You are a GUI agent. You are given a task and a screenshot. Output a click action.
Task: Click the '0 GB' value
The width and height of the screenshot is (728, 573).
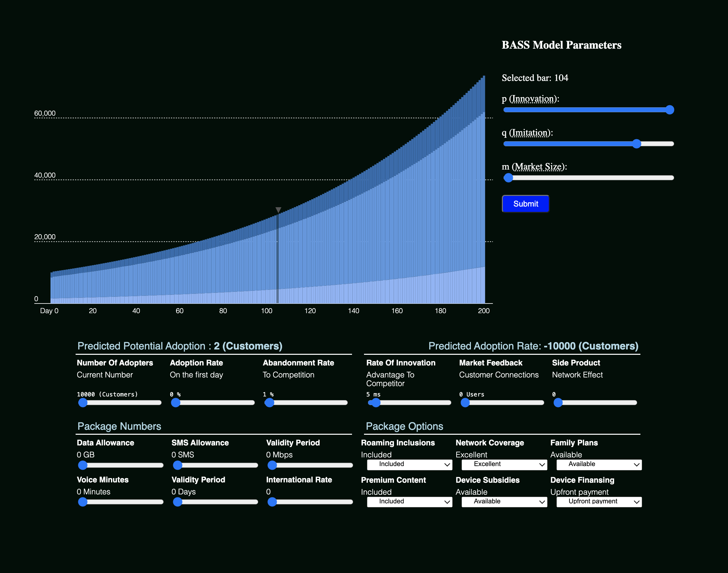[86, 455]
